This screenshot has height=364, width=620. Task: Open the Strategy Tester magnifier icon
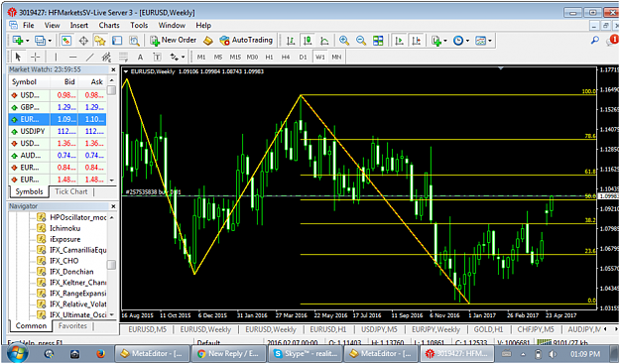[x=134, y=41]
